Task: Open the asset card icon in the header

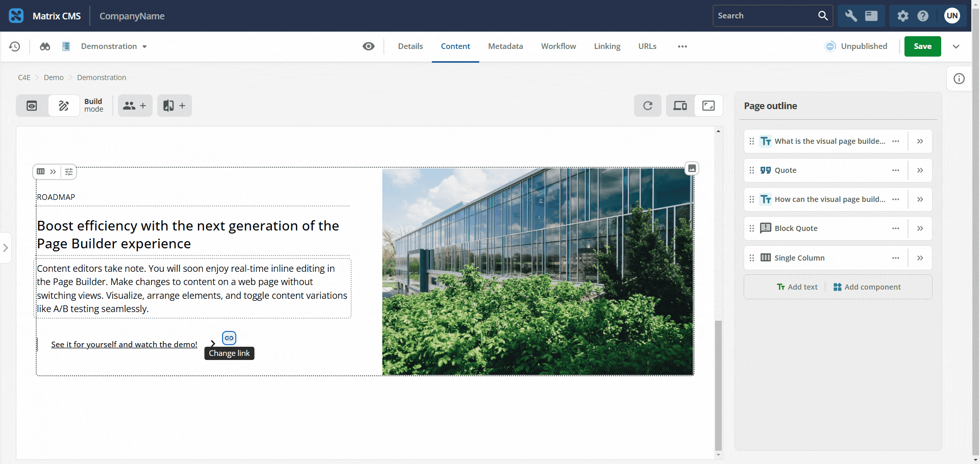Action: 871,16
